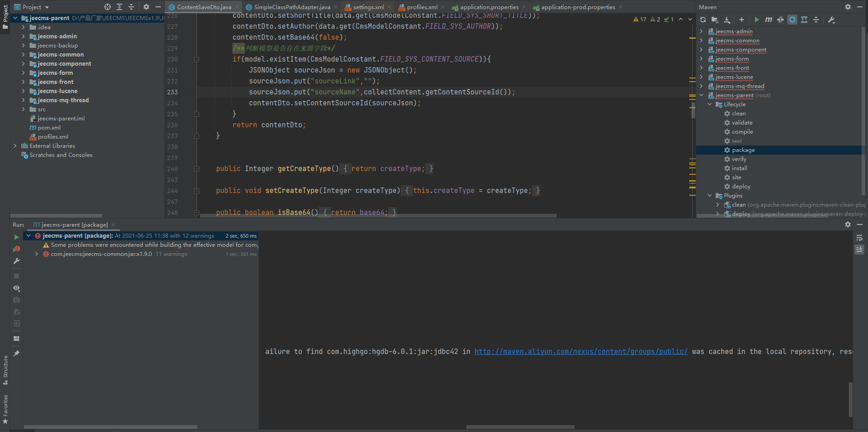Expand com.jeecms:jeecms-common build result
Viewport: 868px width, 432px height.
[x=36, y=254]
